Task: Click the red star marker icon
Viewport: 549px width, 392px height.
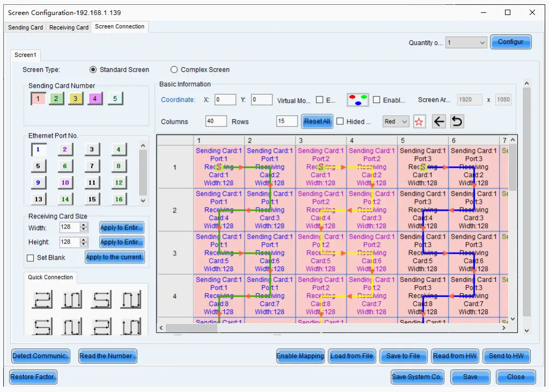Action: [419, 122]
